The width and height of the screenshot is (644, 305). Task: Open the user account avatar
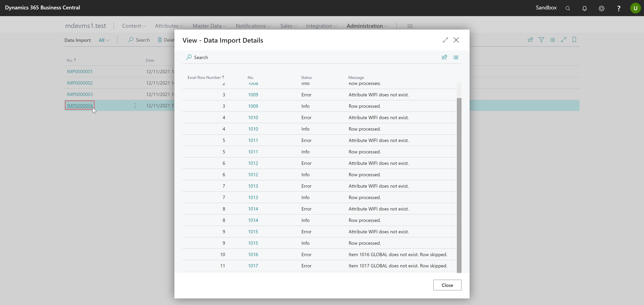[635, 8]
